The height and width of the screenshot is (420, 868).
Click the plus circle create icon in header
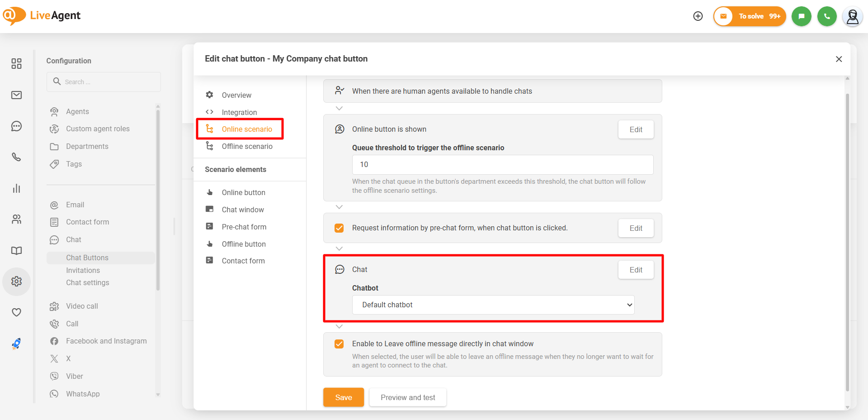tap(698, 16)
